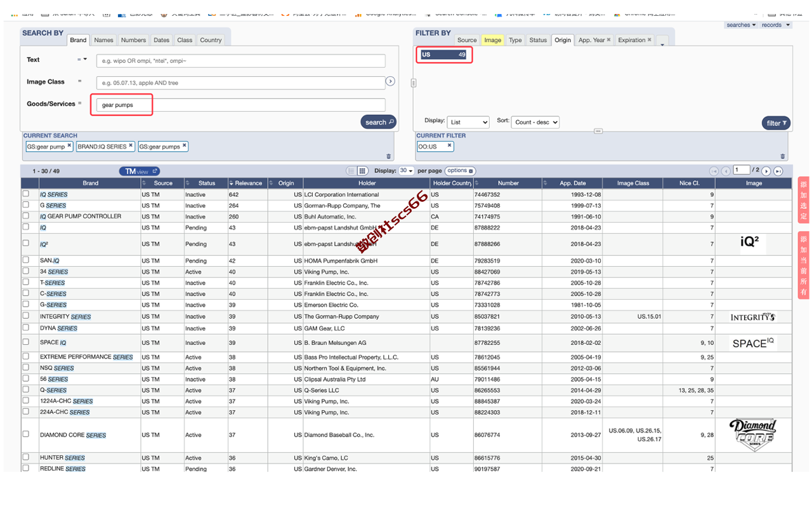Check the DIAMOND CORE SERIES row
Screen dimensions: 812x508
[x=26, y=434]
